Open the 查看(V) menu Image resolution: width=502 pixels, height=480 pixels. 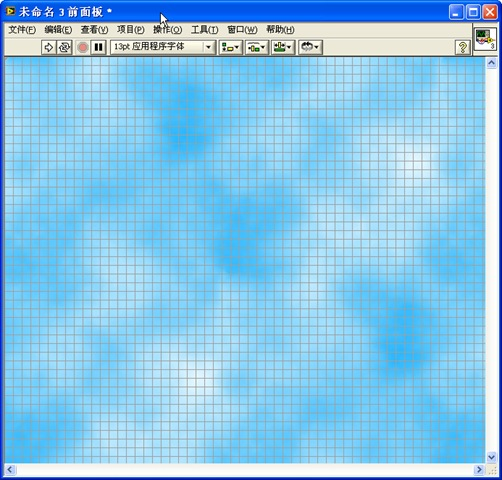tap(94, 30)
